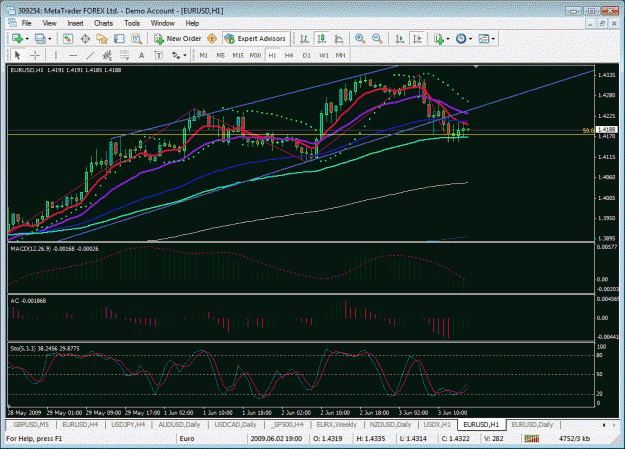Select the Text Label tool icon
The height and width of the screenshot is (449, 625).
pos(159,55)
